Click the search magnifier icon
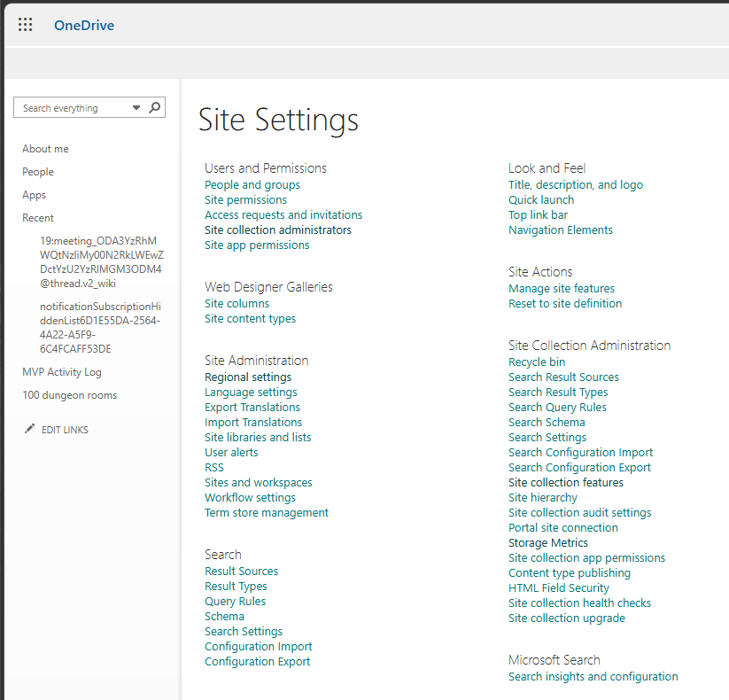Screen dimensions: 729x700 [155, 107]
